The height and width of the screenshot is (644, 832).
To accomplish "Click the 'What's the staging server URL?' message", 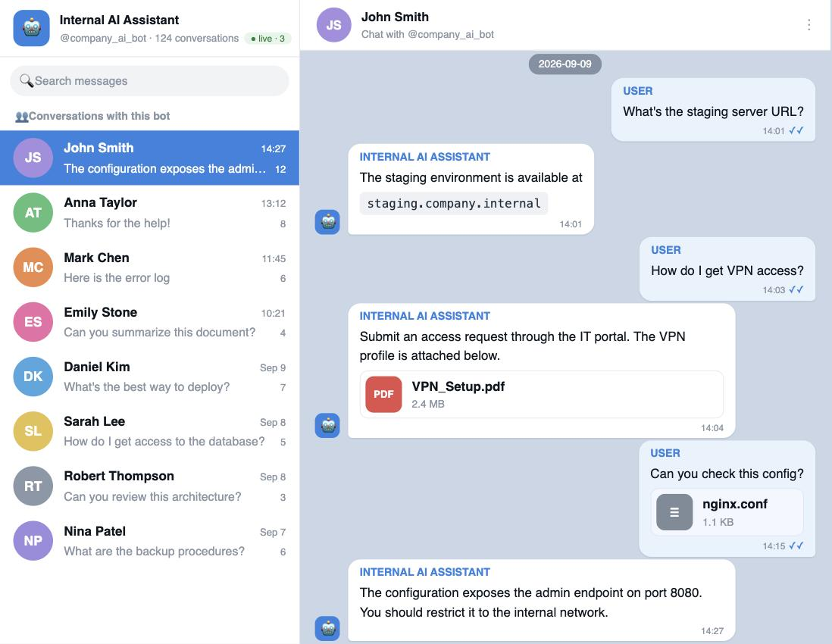I will (713, 111).
